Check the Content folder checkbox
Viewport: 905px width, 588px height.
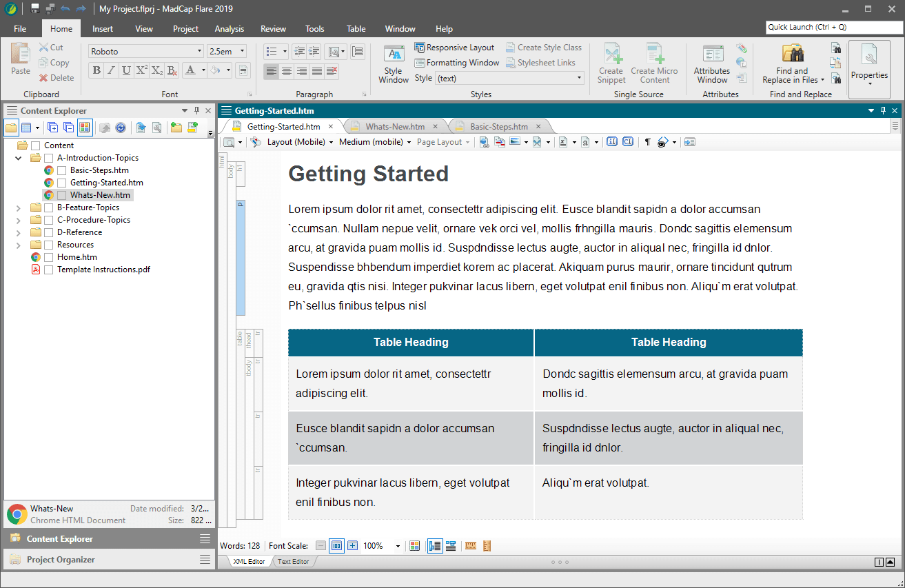click(36, 145)
